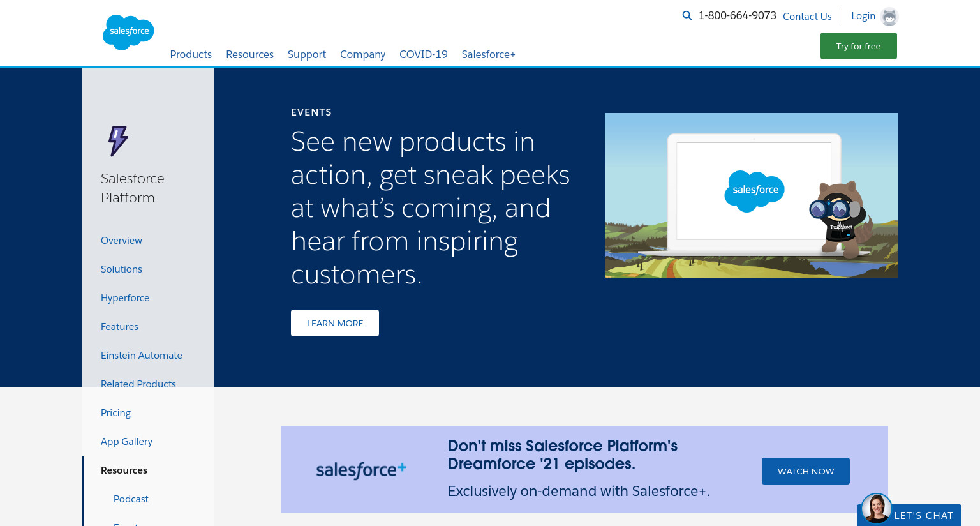
Task: Open Einstein Automate in the sidebar
Action: tap(142, 356)
